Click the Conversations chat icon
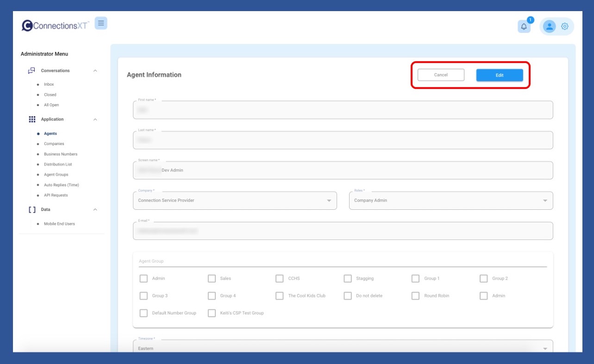This screenshot has height=364, width=594. (31, 71)
